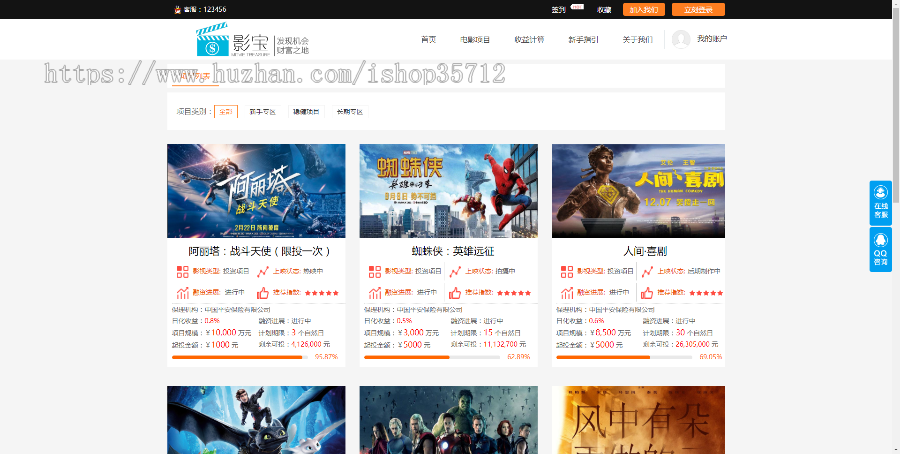The width and height of the screenshot is (900, 454).
Task: Open the Avengers group poster in the second row
Action: 449,420
